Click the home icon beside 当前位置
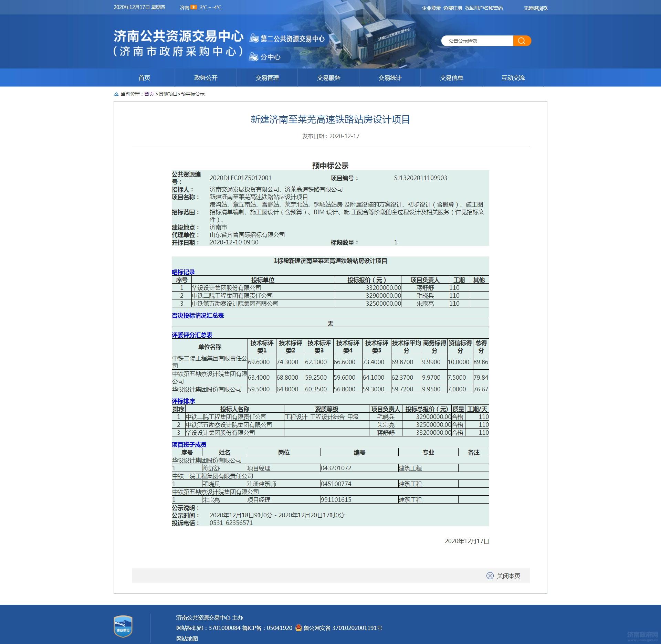661x644 pixels. point(116,94)
